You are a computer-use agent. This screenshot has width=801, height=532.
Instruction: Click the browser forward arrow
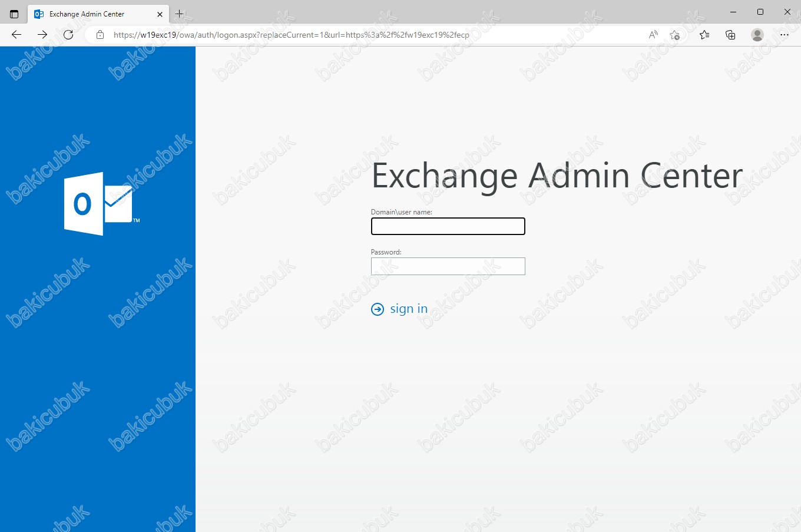click(42, 35)
